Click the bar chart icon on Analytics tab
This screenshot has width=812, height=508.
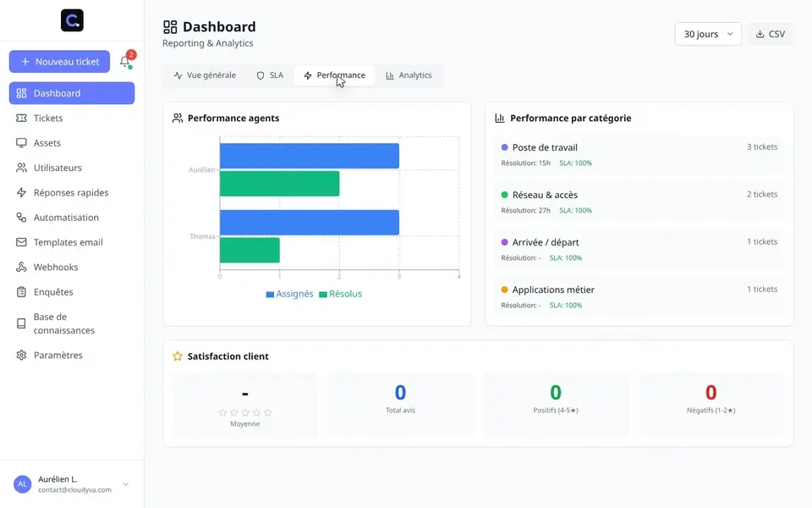tap(390, 75)
